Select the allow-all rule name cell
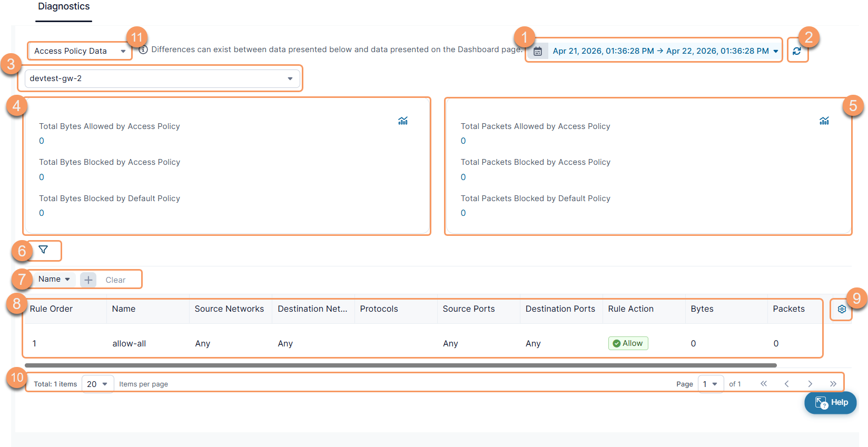This screenshot has width=868, height=447. (129, 344)
